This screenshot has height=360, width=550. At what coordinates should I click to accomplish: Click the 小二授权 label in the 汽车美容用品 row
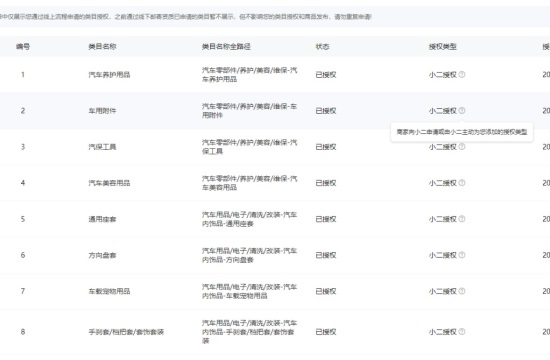point(443,183)
